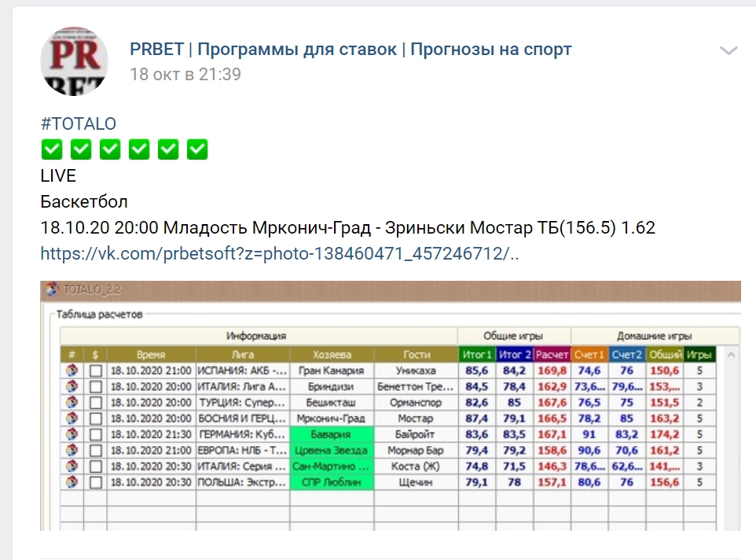The width and height of the screenshot is (756, 560).
Task: Sort by the Время column header
Action: pos(150,355)
